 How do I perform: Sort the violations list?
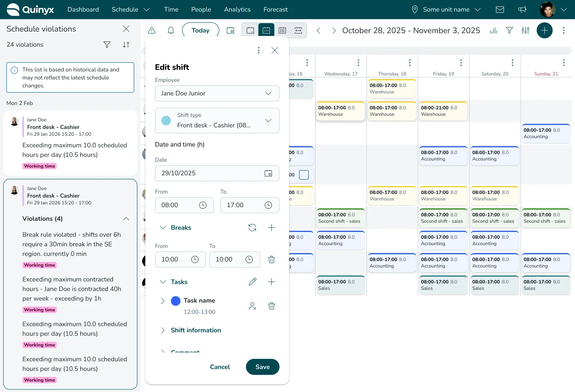(126, 45)
